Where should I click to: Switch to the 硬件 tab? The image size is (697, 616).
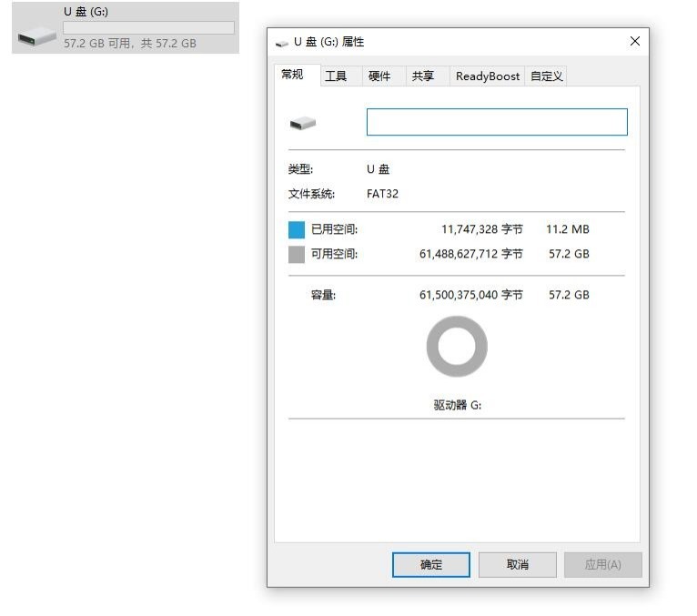click(x=379, y=76)
